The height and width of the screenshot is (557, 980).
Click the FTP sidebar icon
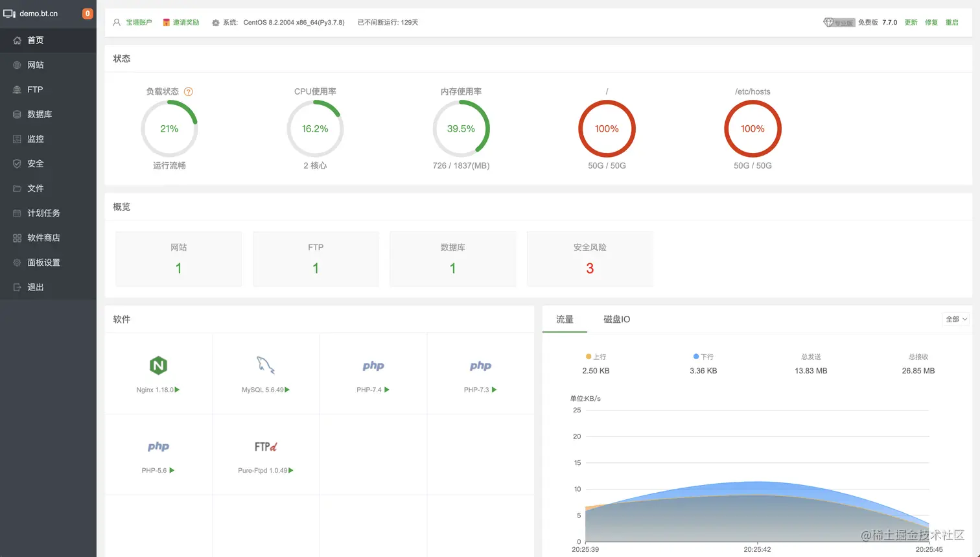pyautogui.click(x=17, y=89)
